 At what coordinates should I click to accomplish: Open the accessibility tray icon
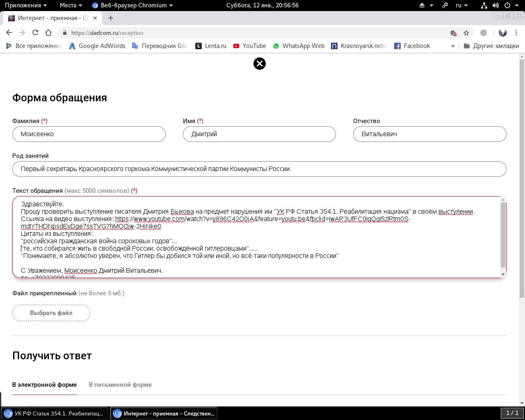click(x=445, y=5)
